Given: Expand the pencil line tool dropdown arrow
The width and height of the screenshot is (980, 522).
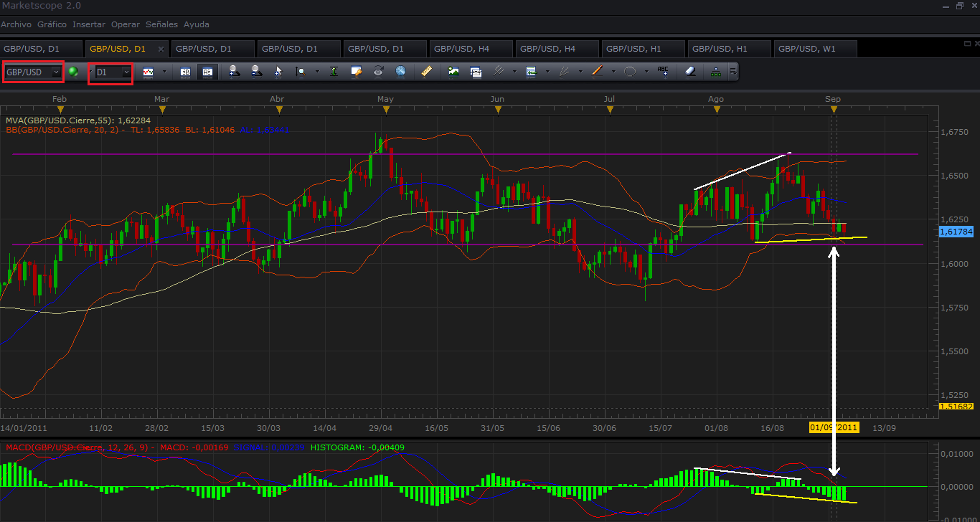Looking at the screenshot, I should tap(613, 72).
